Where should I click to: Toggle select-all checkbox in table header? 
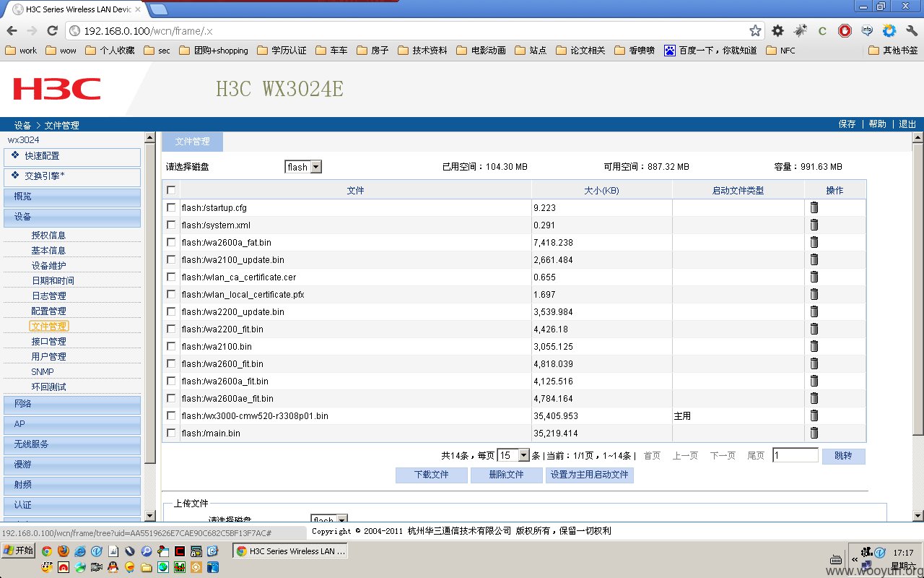coord(171,190)
